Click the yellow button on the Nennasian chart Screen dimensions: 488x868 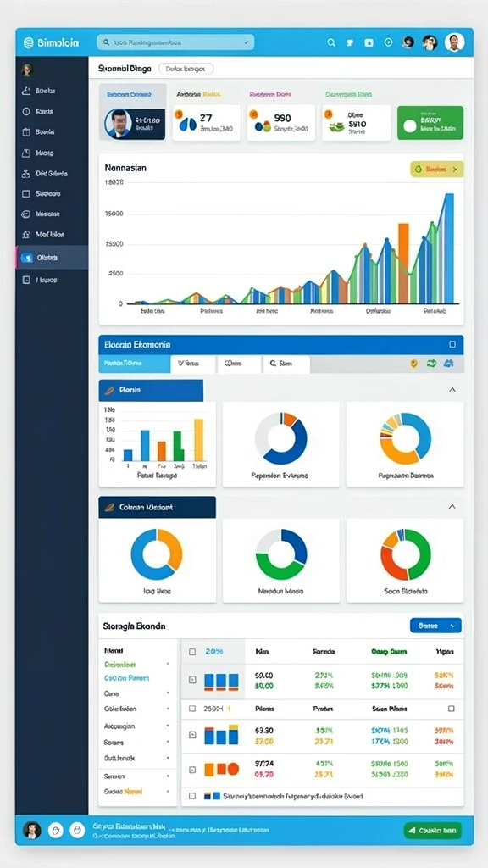click(x=436, y=170)
